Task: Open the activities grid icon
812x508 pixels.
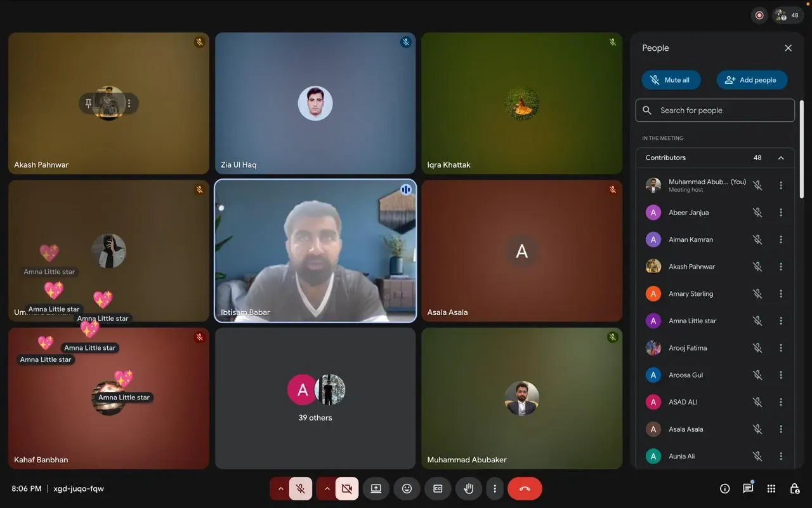Action: [x=771, y=488]
